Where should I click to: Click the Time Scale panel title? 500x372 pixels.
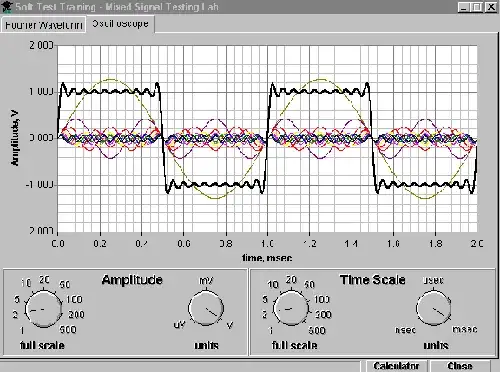coord(372,279)
